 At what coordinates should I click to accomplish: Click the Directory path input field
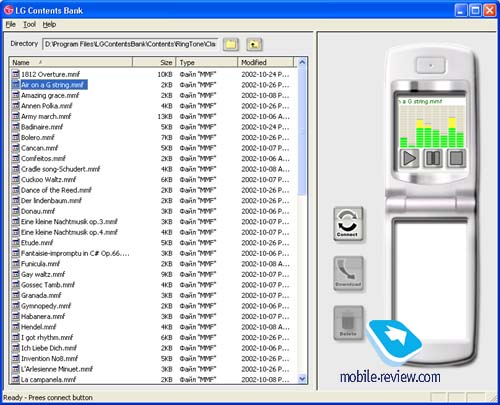[130, 44]
